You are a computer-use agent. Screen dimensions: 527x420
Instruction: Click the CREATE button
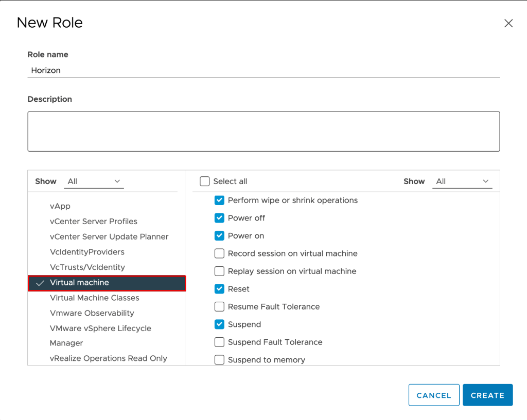pyautogui.click(x=487, y=395)
